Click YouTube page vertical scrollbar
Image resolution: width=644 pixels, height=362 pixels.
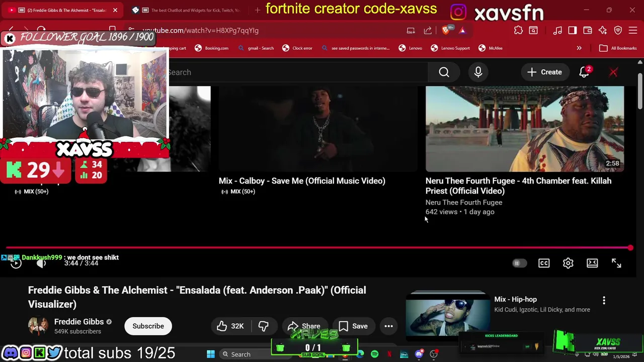640,90
